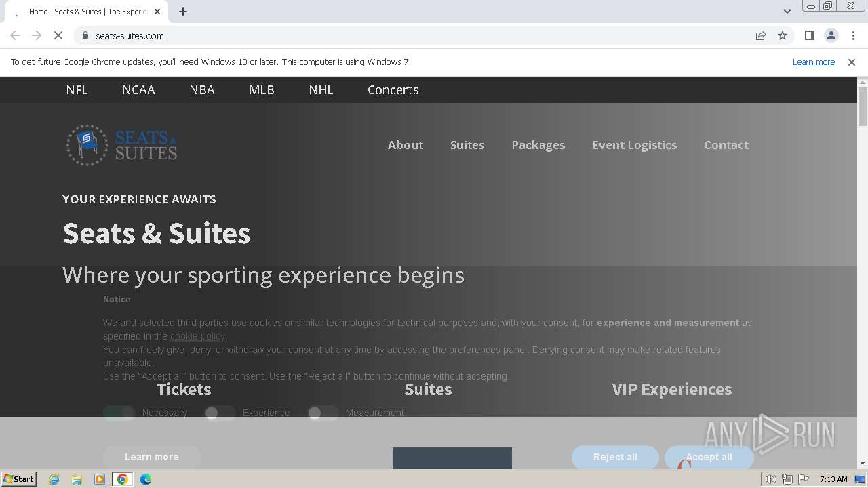Open the Event Logistics nav link
This screenshot has height=488, width=868.
point(635,145)
